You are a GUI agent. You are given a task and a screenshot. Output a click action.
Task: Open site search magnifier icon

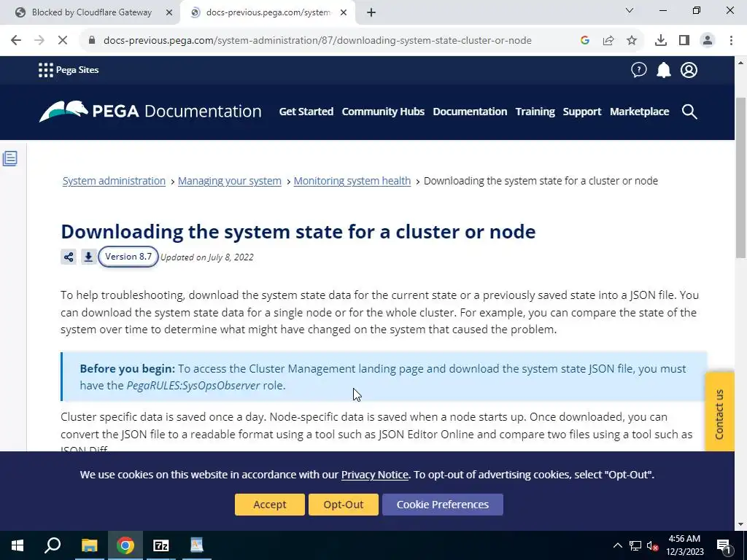(689, 112)
